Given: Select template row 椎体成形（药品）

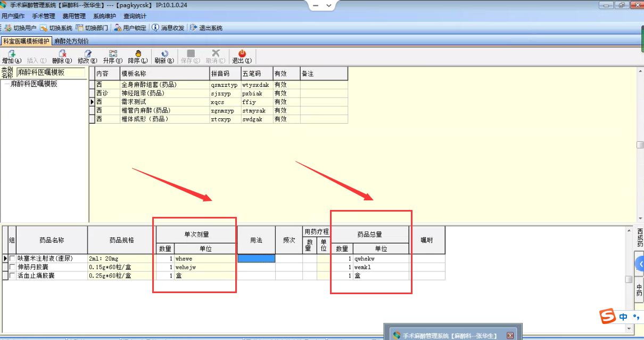Looking at the screenshot, I should pos(221,119).
